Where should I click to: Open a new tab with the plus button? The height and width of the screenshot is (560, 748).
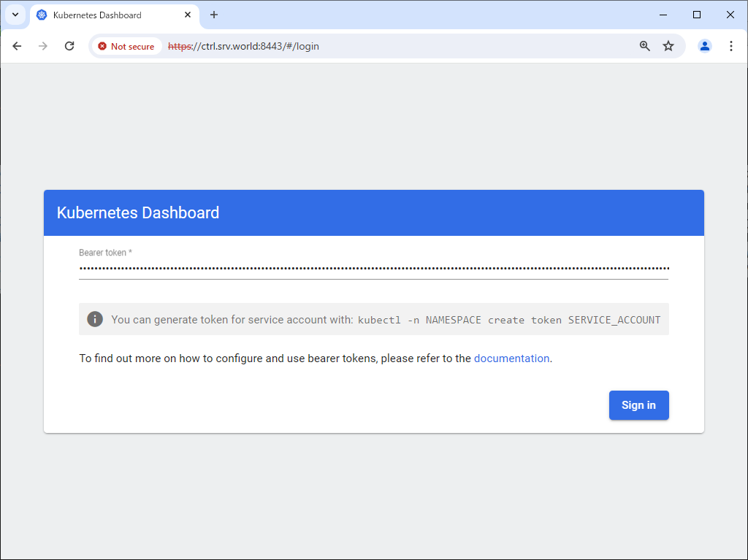[x=214, y=15]
